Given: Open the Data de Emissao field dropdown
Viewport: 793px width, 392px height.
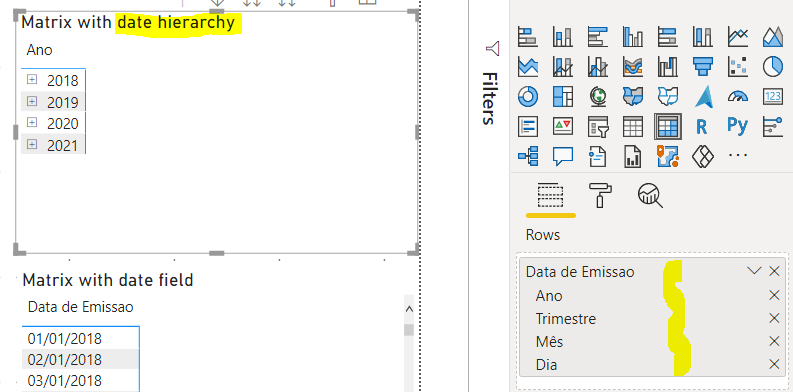Looking at the screenshot, I should click(754, 271).
